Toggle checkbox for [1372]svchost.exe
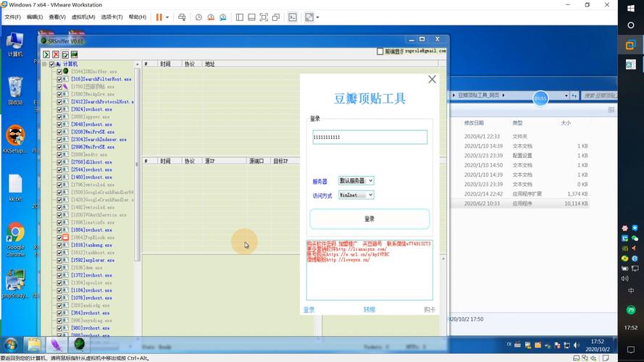 point(59,275)
